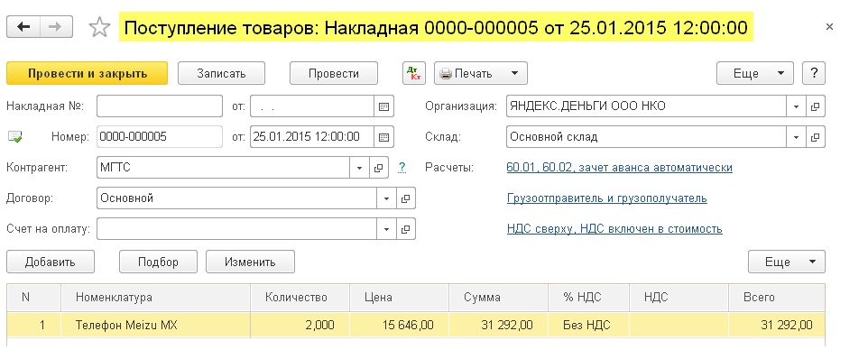Viewport: 868px width, 359px height.
Task: Click the N column header
Action: click(33, 298)
